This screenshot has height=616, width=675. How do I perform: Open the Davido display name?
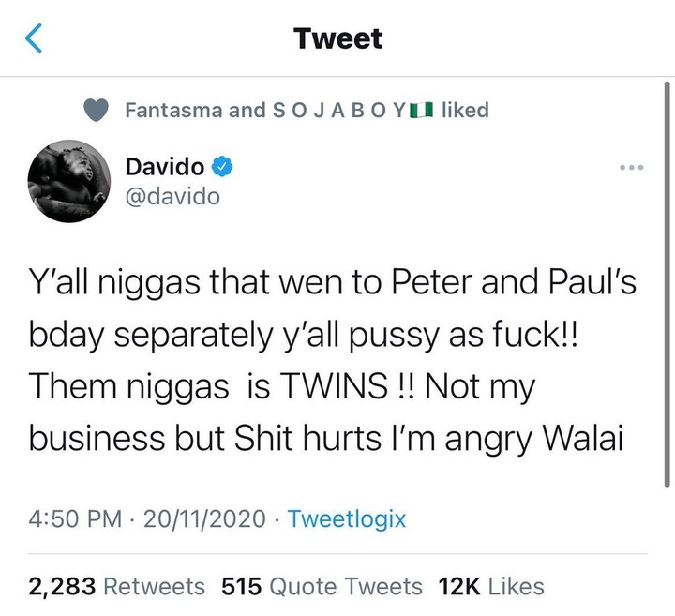click(x=165, y=167)
